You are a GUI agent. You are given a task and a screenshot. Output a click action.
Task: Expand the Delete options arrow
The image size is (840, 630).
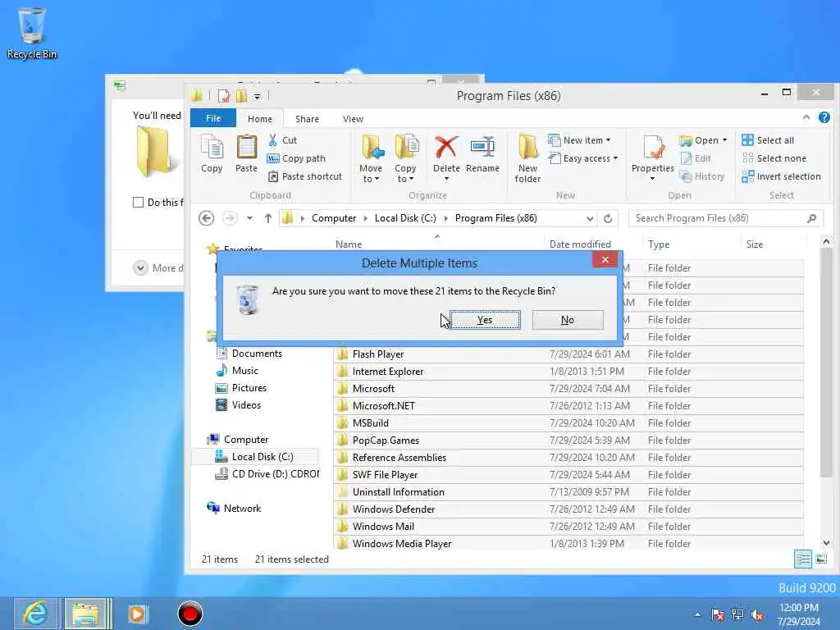pos(446,178)
